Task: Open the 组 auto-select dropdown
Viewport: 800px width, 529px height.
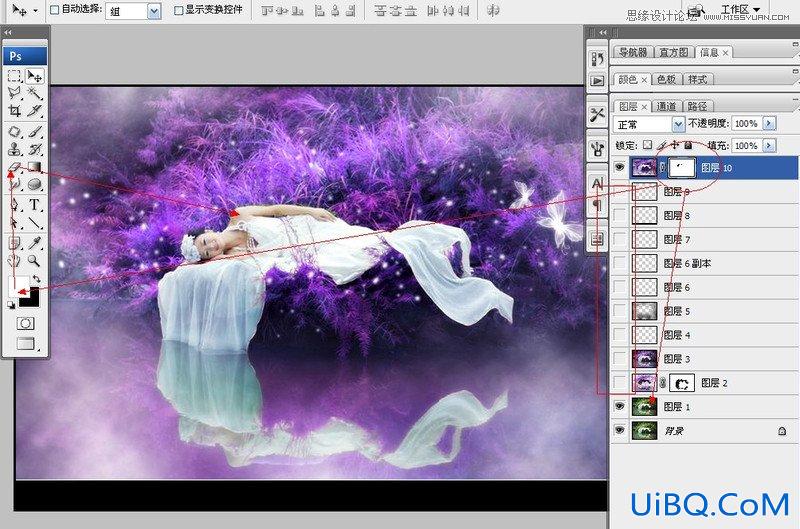Action: 154,11
